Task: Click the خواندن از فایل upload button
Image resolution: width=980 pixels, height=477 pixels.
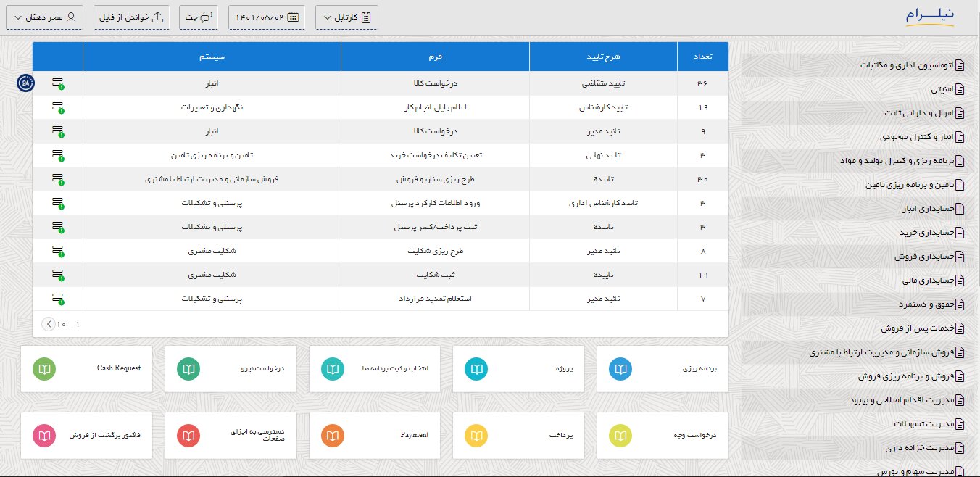Action: click(131, 17)
